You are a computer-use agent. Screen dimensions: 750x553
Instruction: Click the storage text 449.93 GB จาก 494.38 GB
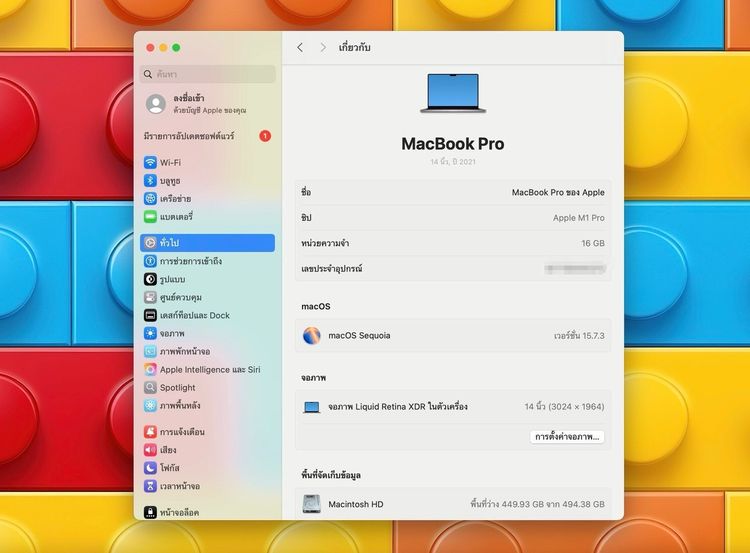(538, 504)
